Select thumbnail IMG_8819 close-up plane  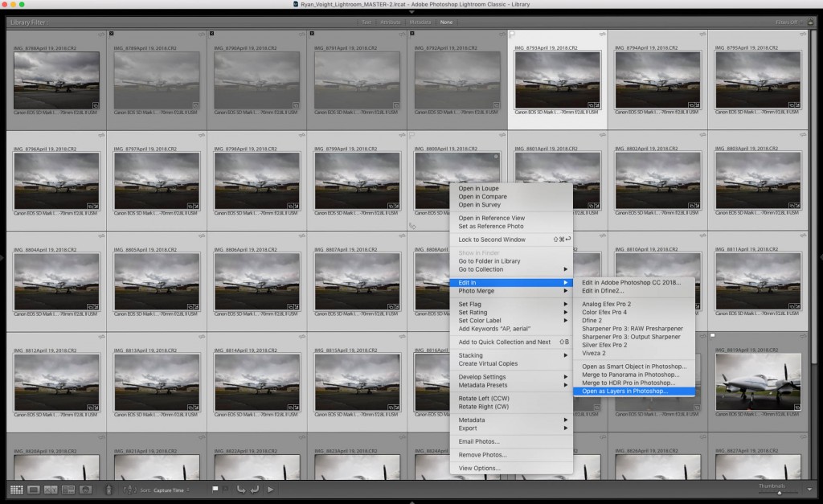click(x=758, y=382)
